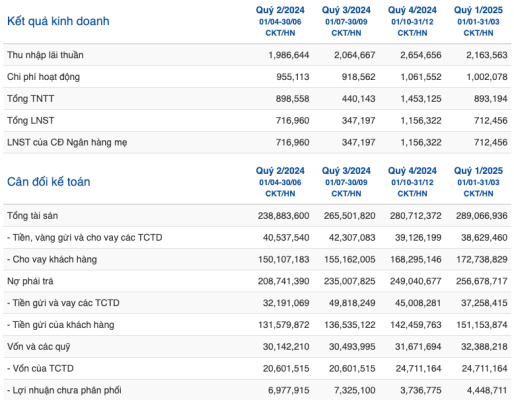This screenshot has height=400, width=514.
Task: Click the Tổng TNTT row label
Action: click(x=31, y=99)
